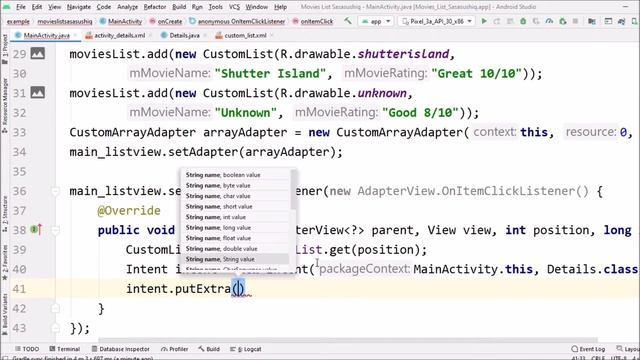This screenshot has height=360, width=640.
Task: Open the Profiler tool window
Action: pos(174,349)
